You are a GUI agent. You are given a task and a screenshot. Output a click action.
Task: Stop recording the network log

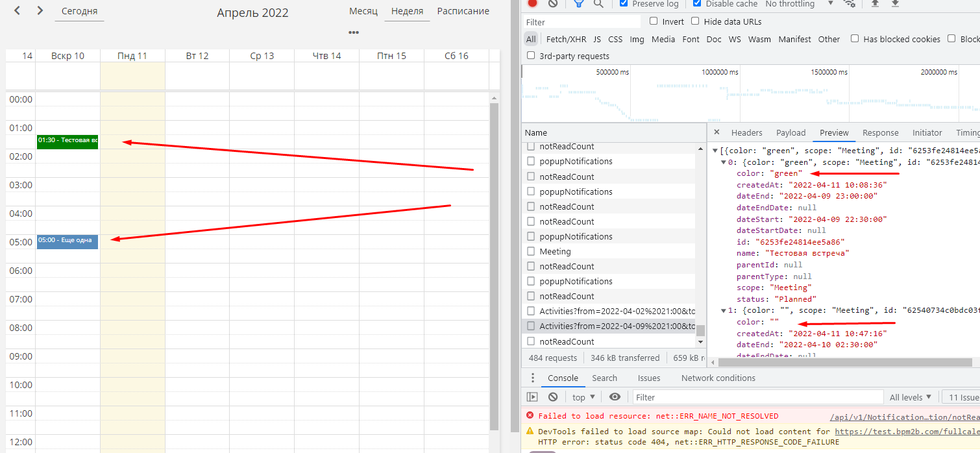(x=532, y=3)
